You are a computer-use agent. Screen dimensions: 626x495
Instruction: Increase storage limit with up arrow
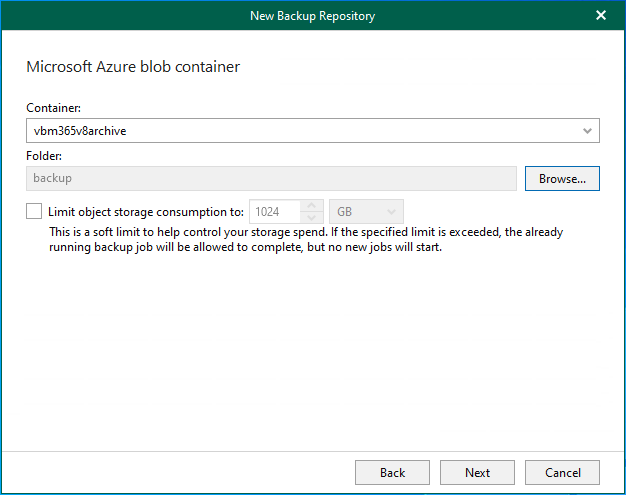(x=312, y=206)
